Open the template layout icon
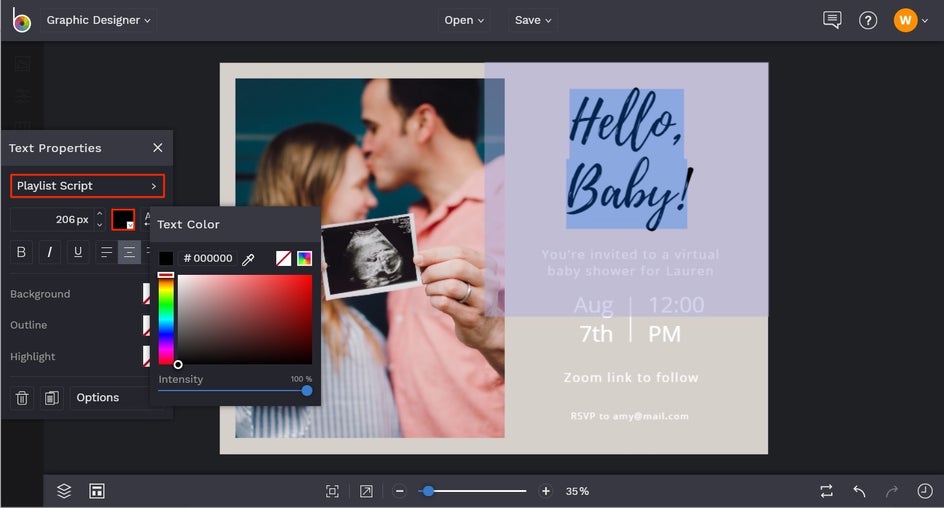This screenshot has height=508, width=944. click(97, 491)
